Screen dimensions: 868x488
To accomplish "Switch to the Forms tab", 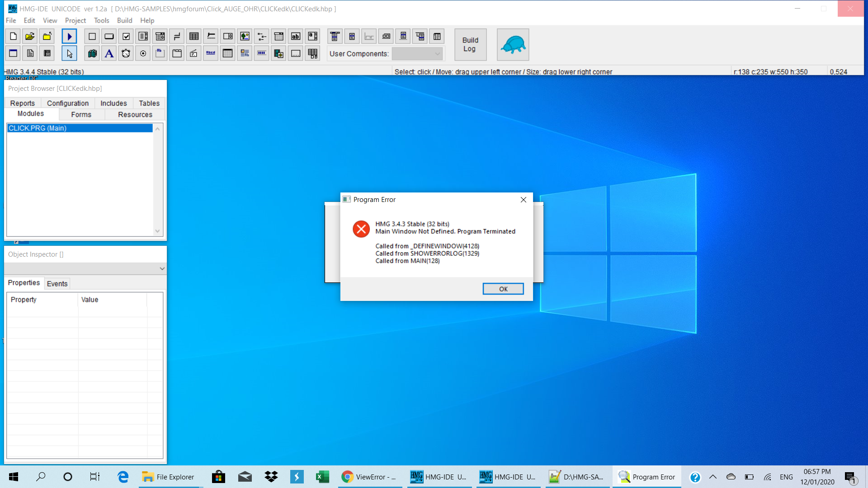I will pyautogui.click(x=82, y=114).
